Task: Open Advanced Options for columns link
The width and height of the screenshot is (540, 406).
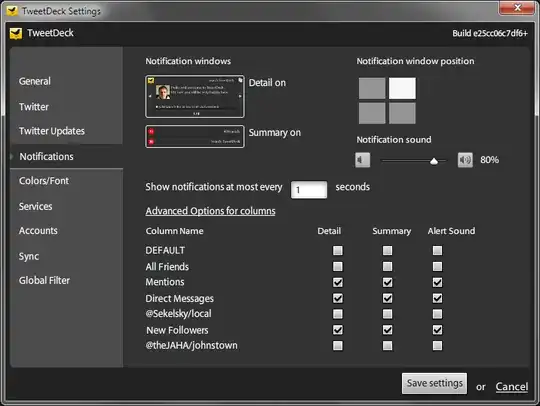Action: click(210, 211)
